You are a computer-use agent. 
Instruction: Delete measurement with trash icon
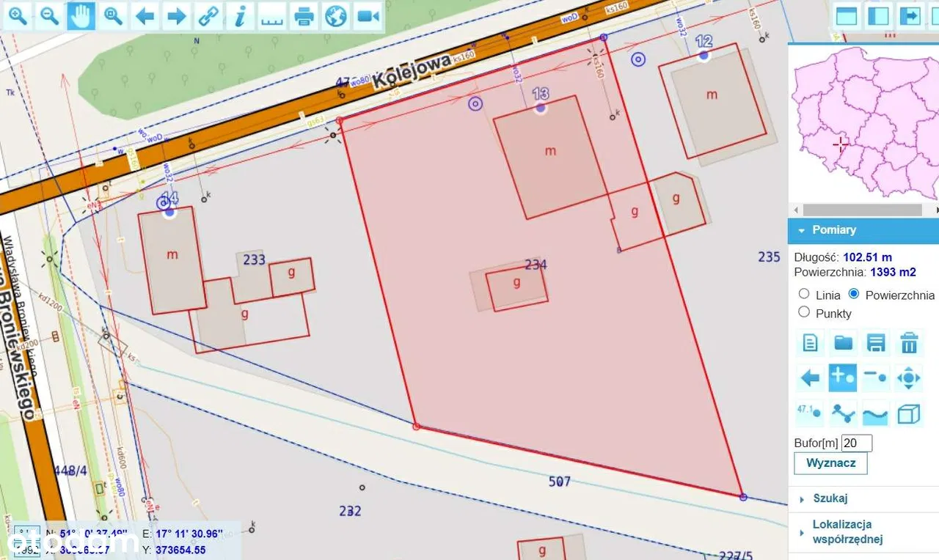[x=909, y=342]
